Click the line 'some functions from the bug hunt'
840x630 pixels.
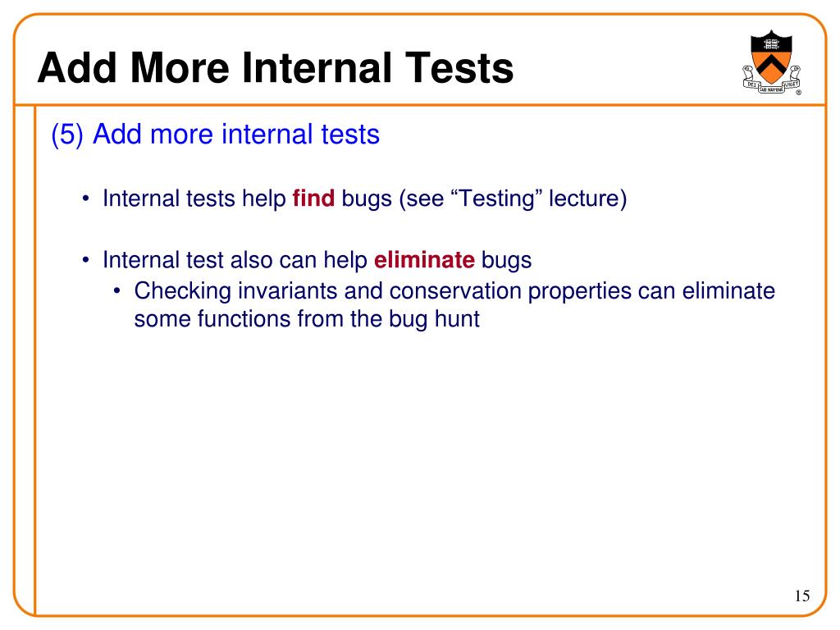tap(307, 319)
